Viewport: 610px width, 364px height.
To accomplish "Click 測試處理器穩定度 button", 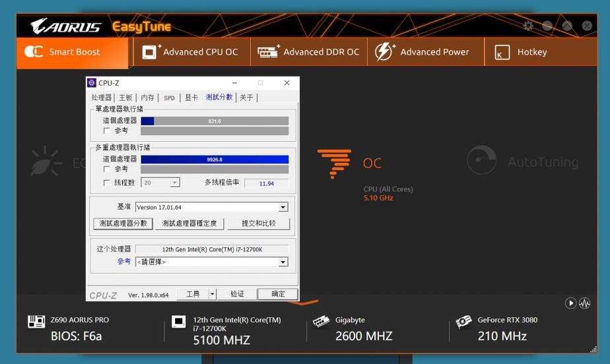I will click(189, 224).
